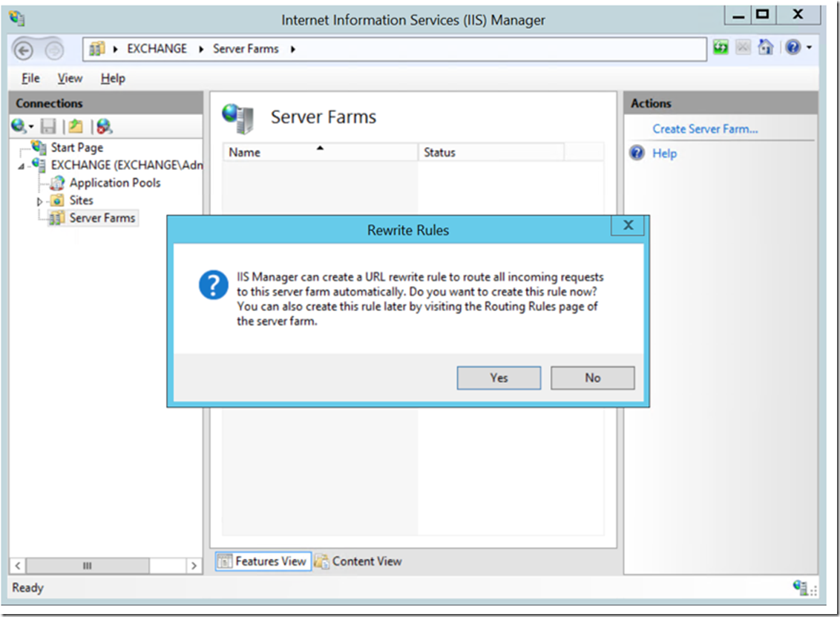Open the Create Connection dropdown arrow
This screenshot has width=840, height=617.
tap(31, 127)
